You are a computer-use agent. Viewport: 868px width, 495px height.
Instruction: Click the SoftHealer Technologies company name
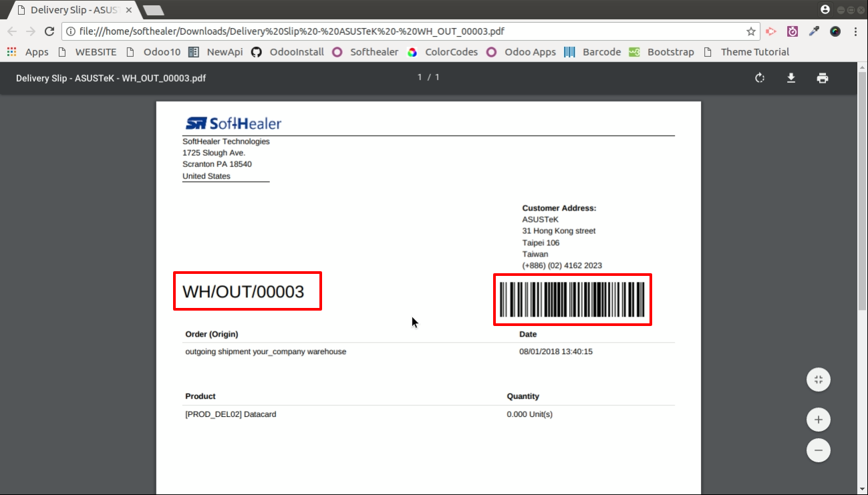(x=226, y=142)
